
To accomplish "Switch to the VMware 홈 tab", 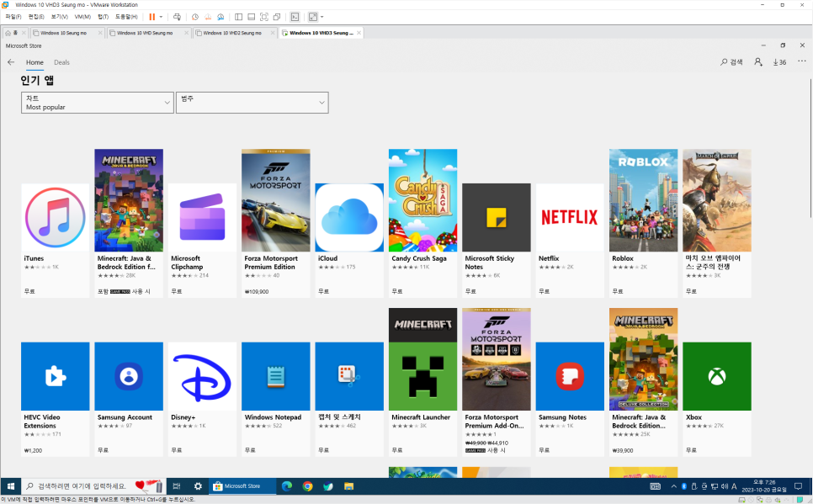I will [14, 33].
